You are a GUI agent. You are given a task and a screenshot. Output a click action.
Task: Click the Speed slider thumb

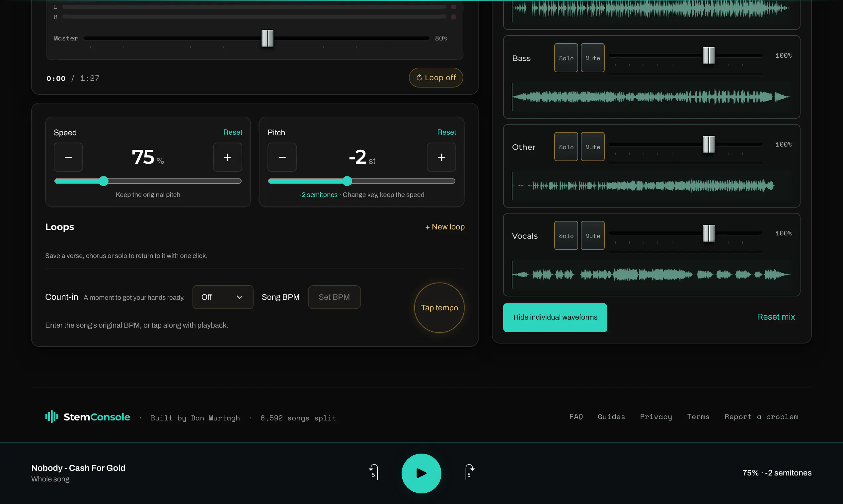click(104, 181)
